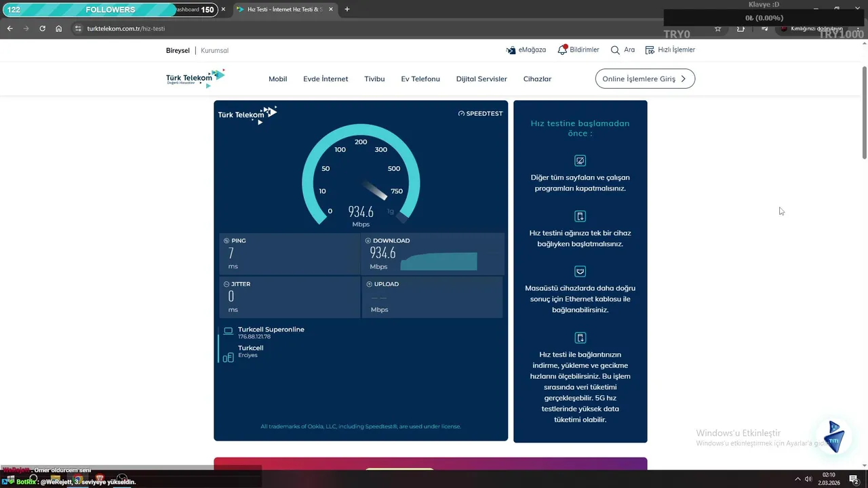Click the server icon beside Turkcell Erciyes
Screen dimensions: 868x488
click(229, 357)
